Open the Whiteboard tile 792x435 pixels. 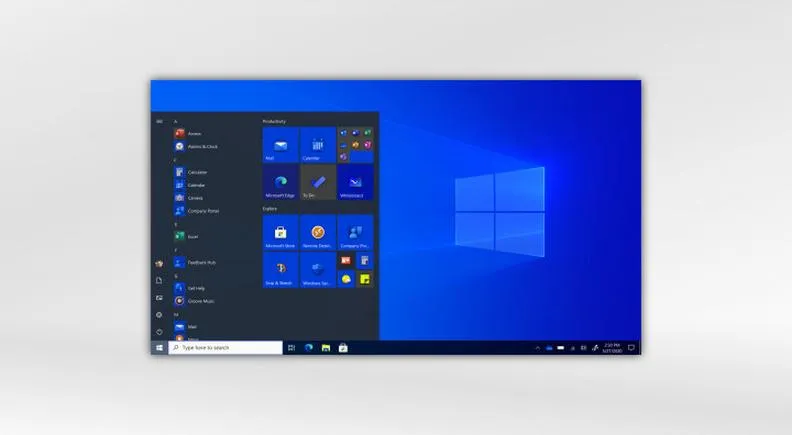[355, 182]
